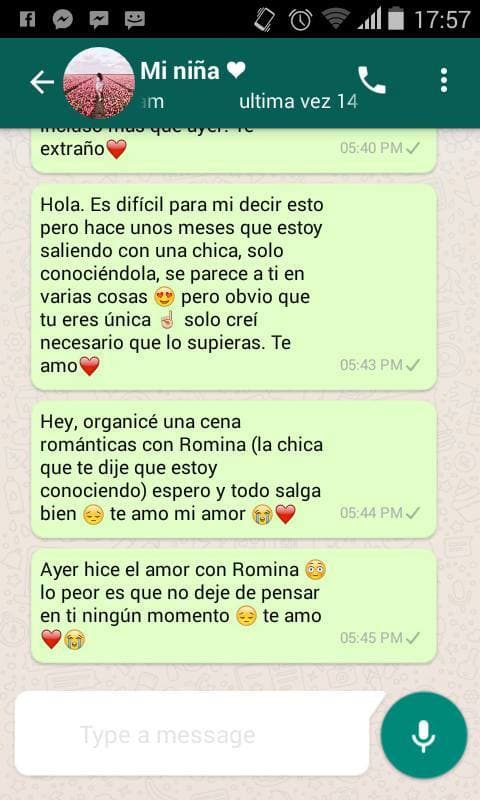
Task: Tap the battery indicator icon
Action: 396,19
